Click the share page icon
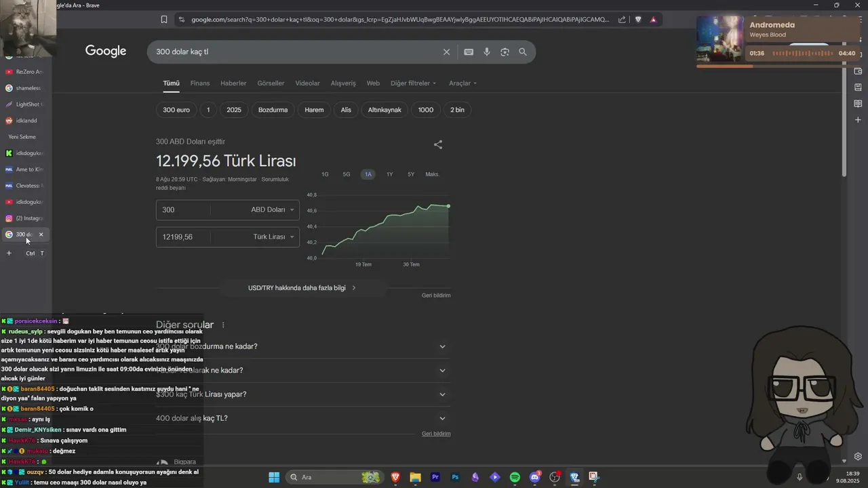The height and width of the screenshot is (488, 868). coord(622,20)
